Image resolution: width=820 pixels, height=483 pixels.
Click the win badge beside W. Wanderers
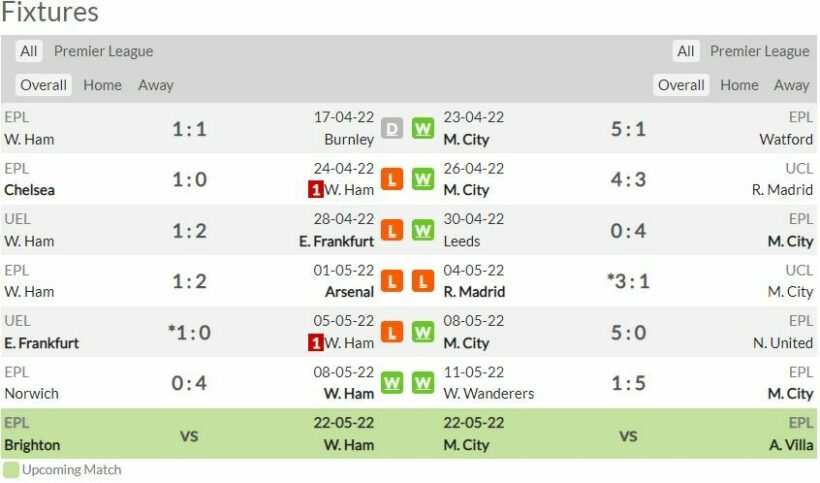pos(423,383)
